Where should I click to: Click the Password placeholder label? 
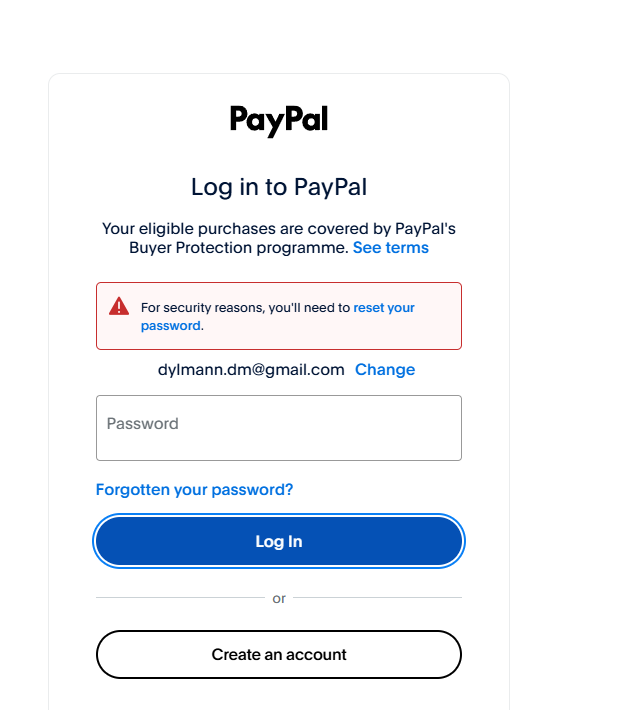pos(143,423)
